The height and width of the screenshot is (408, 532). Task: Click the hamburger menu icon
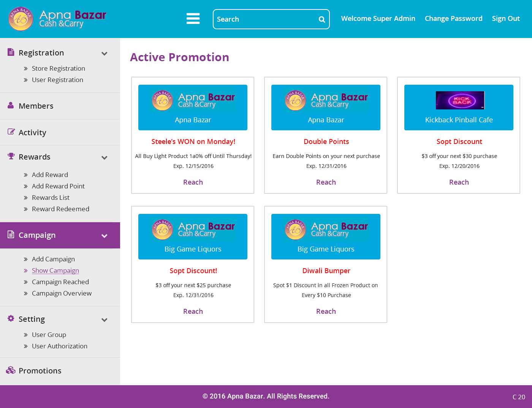[193, 19]
